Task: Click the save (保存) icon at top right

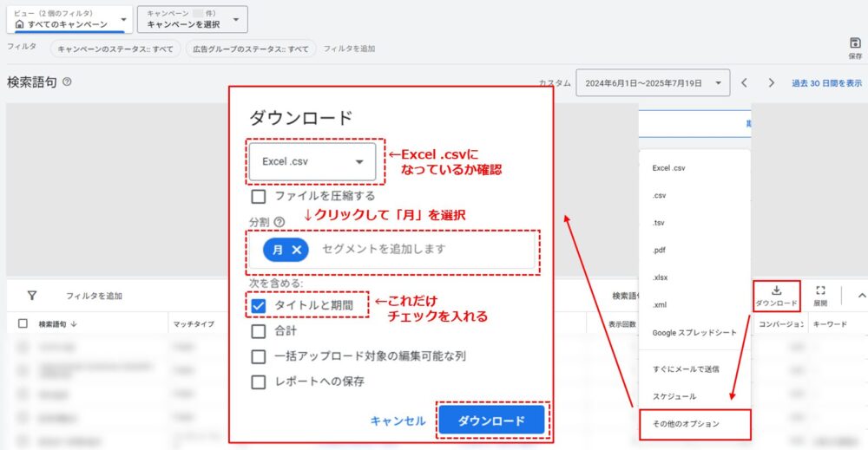Action: coord(855,43)
